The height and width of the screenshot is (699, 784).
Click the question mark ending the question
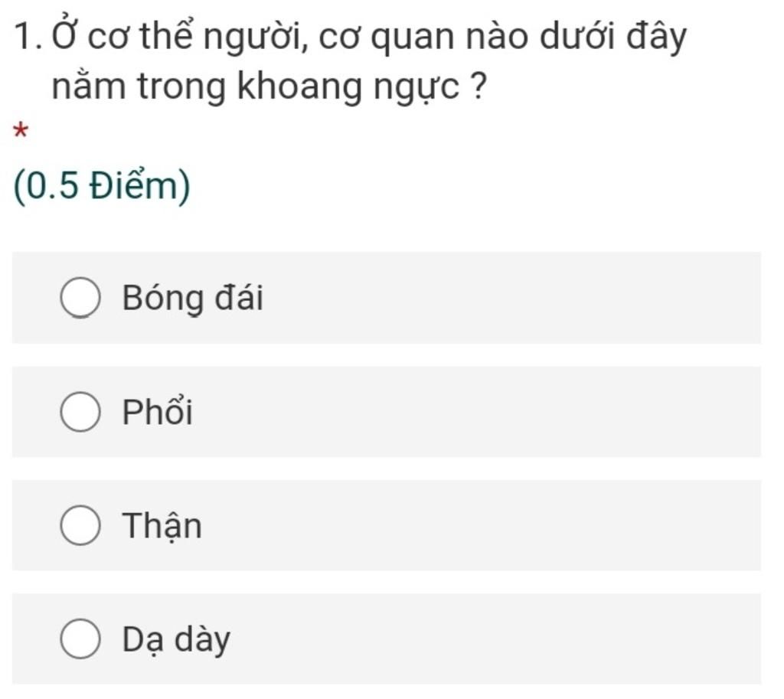pyautogui.click(x=478, y=86)
